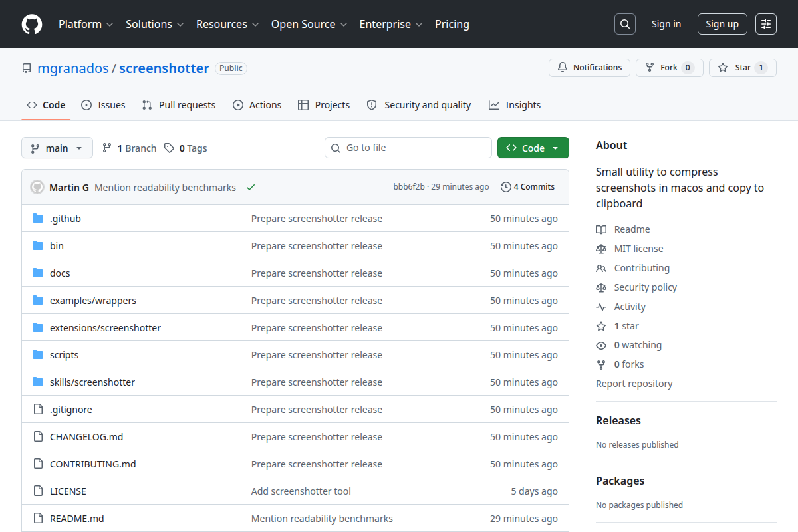Open the 1 Branch link
This screenshot has height=532, width=798.
[129, 148]
